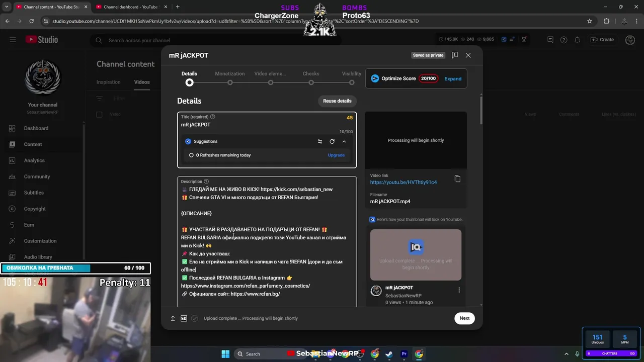Open the Windows Start menu
The image size is (644, 362).
pos(225,354)
